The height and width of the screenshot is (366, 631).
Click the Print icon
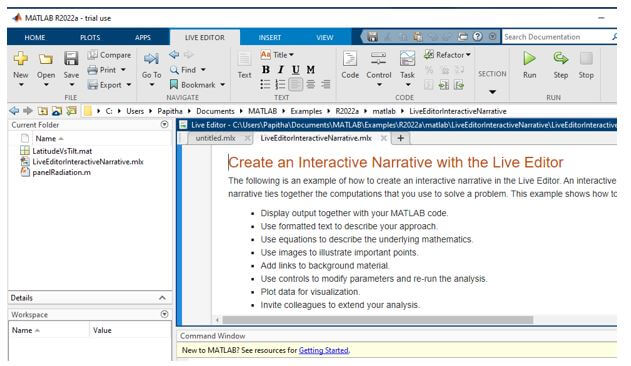click(93, 70)
